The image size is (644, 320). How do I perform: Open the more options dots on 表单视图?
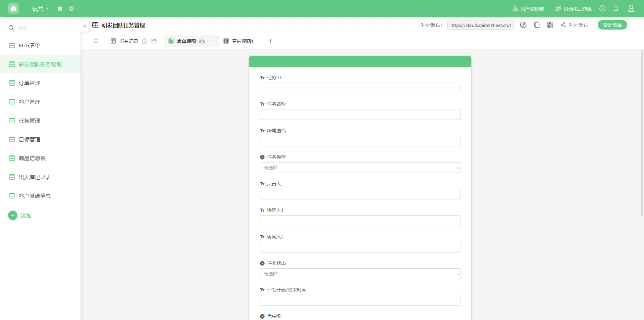point(211,41)
